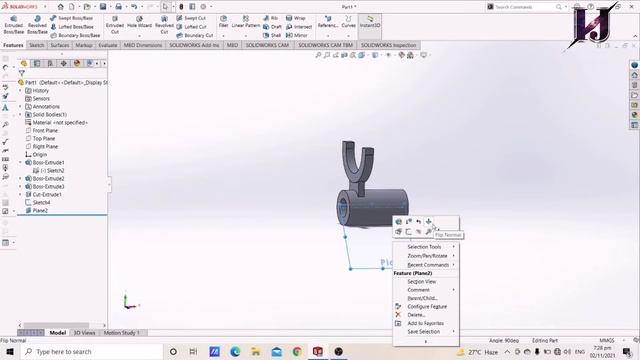Click the Home icon in title bar
640x360 pixels.
60,7
